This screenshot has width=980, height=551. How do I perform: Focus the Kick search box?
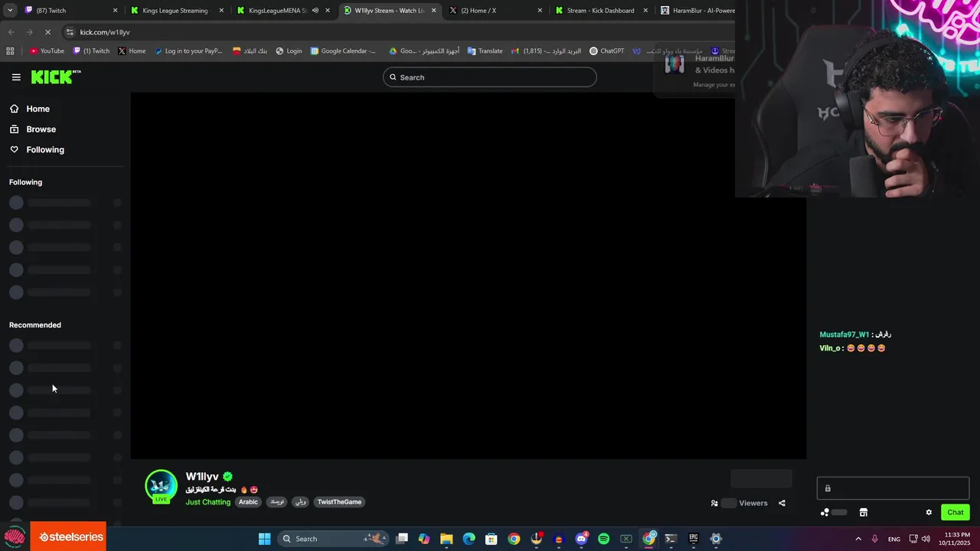point(490,77)
